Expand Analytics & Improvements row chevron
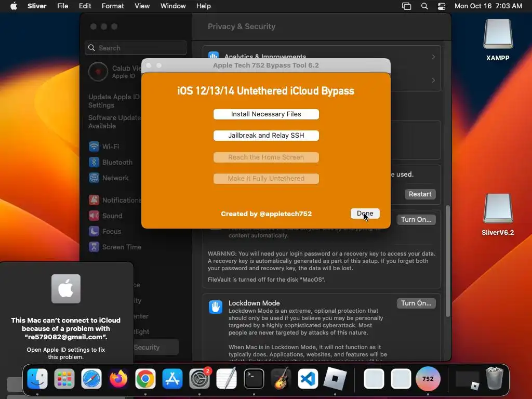The width and height of the screenshot is (532, 399). coord(433,57)
